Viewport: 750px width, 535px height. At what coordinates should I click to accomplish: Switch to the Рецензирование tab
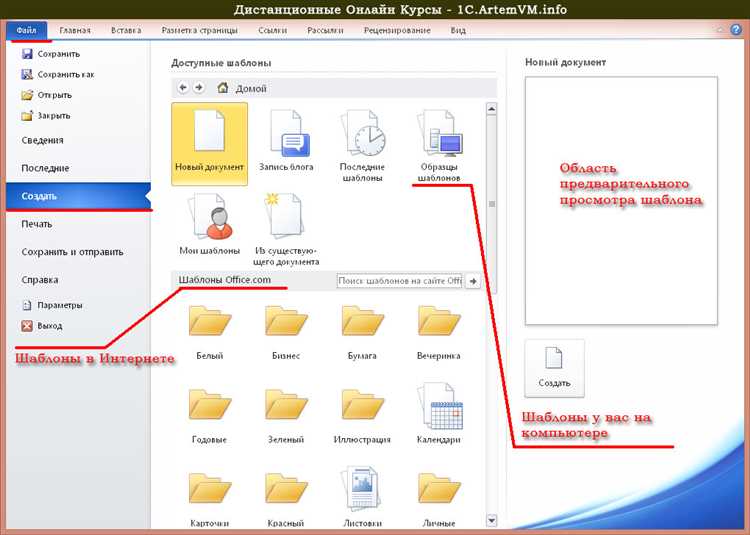pyautogui.click(x=397, y=30)
